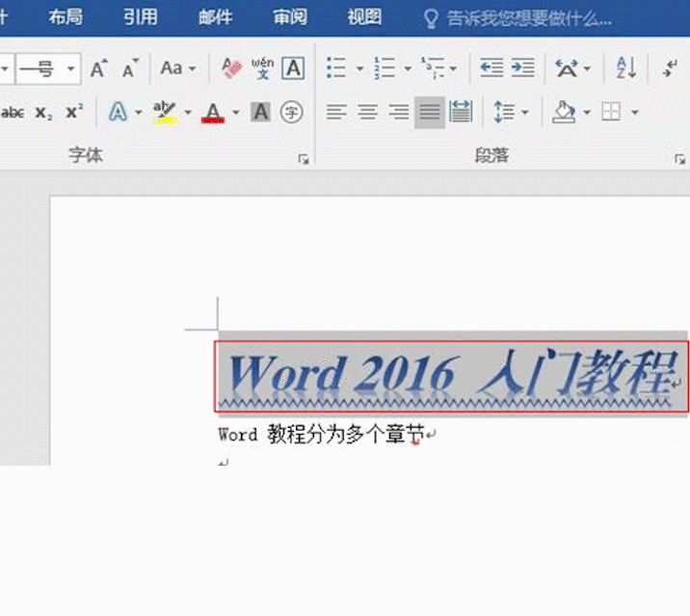This screenshot has width=690, height=616.
Task: Toggle superscript formatting
Action: point(74,112)
